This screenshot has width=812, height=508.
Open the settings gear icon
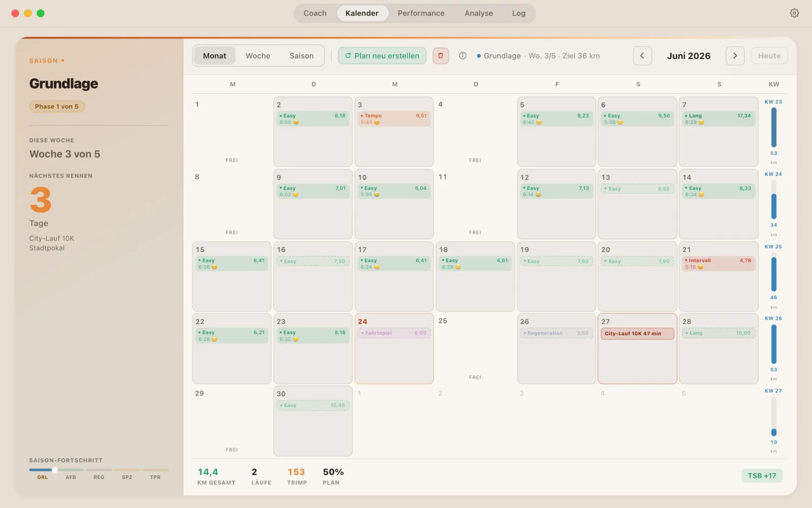[794, 13]
